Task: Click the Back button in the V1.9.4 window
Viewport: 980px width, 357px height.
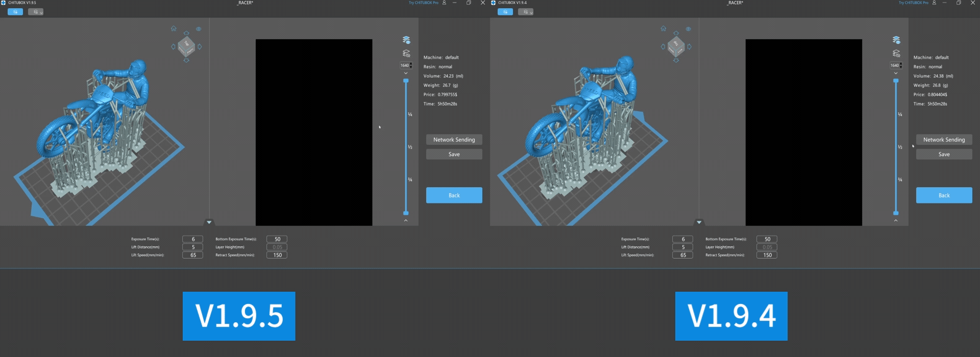Action: pos(944,195)
